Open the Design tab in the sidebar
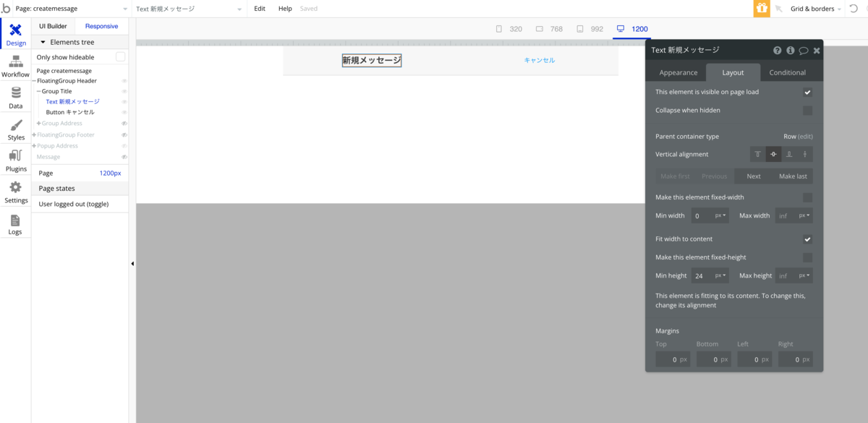This screenshot has width=868, height=423. (15, 34)
